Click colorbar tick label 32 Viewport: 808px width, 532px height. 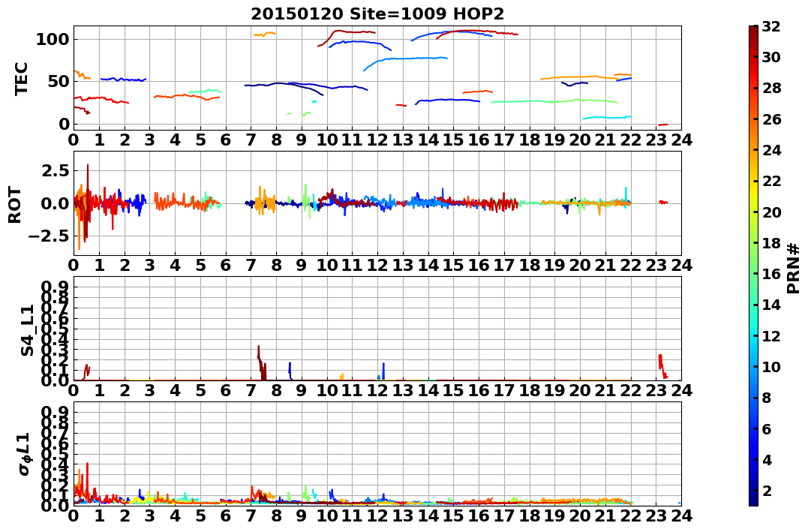point(771,26)
